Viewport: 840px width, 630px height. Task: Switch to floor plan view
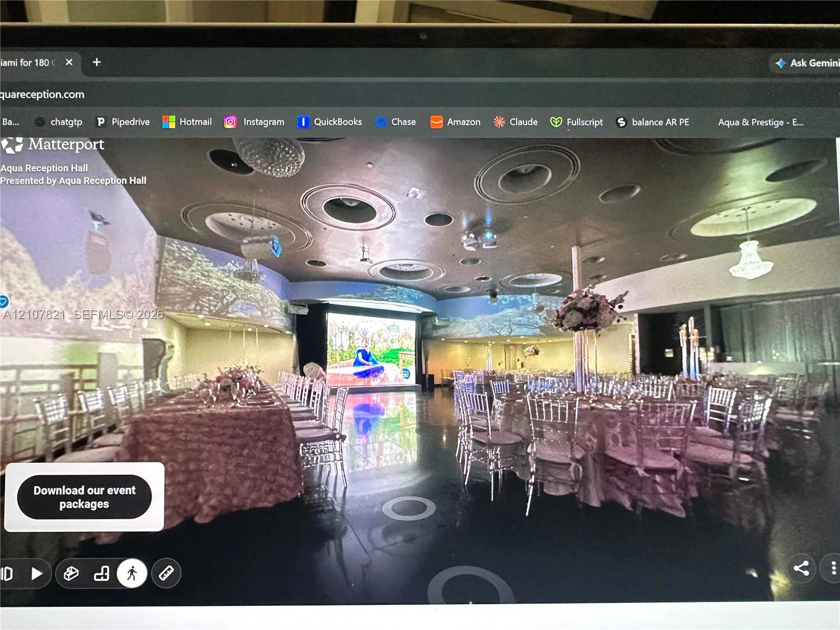tap(101, 573)
